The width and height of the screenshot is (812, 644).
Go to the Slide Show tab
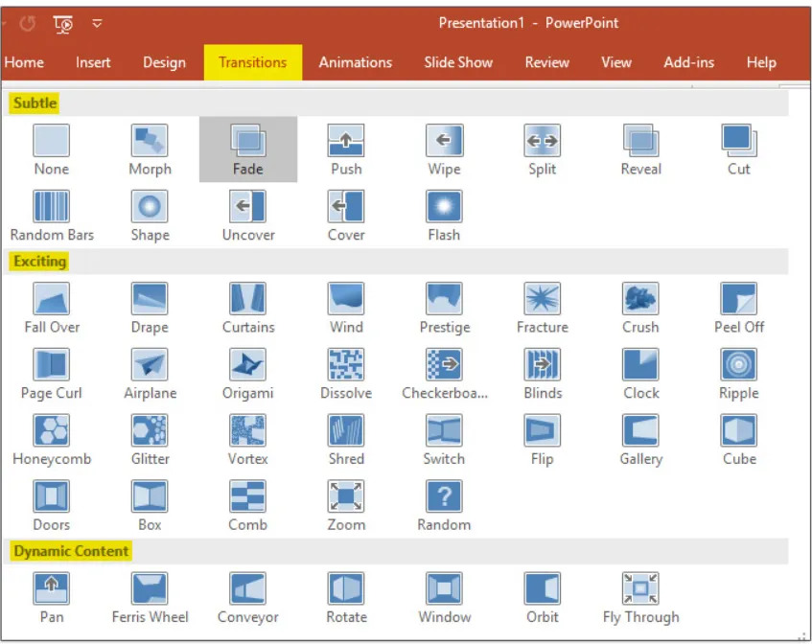458,62
